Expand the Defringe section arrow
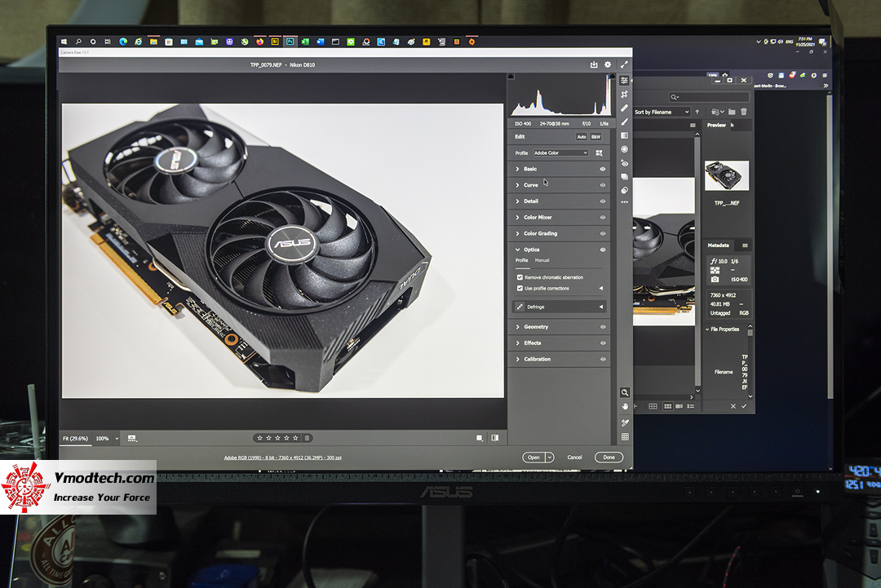881x588 pixels. tap(601, 307)
